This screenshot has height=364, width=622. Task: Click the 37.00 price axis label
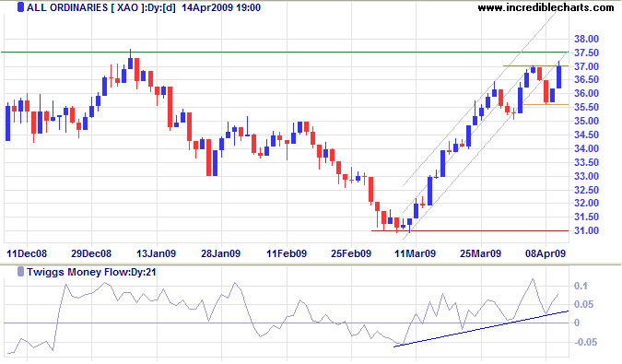tap(586, 66)
